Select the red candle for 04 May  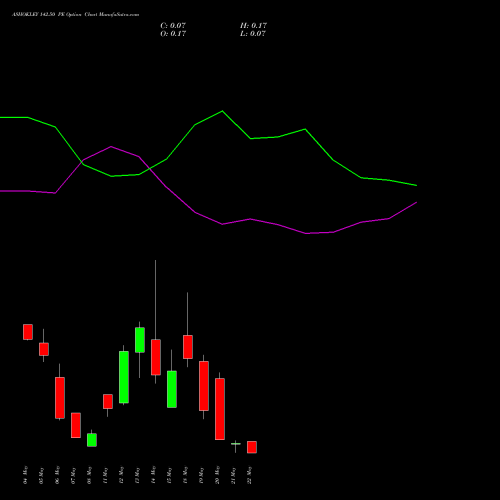point(28,332)
